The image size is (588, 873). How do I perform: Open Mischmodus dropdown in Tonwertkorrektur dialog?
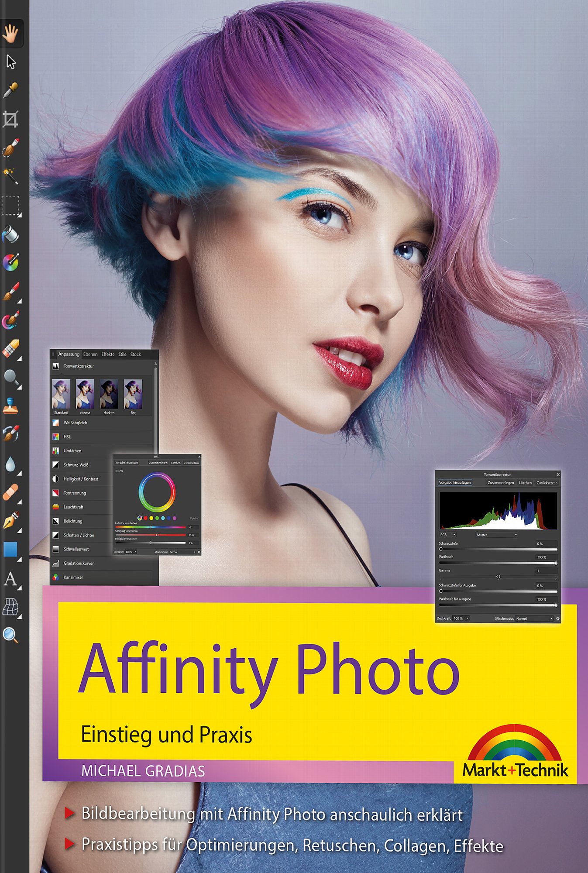[534, 619]
